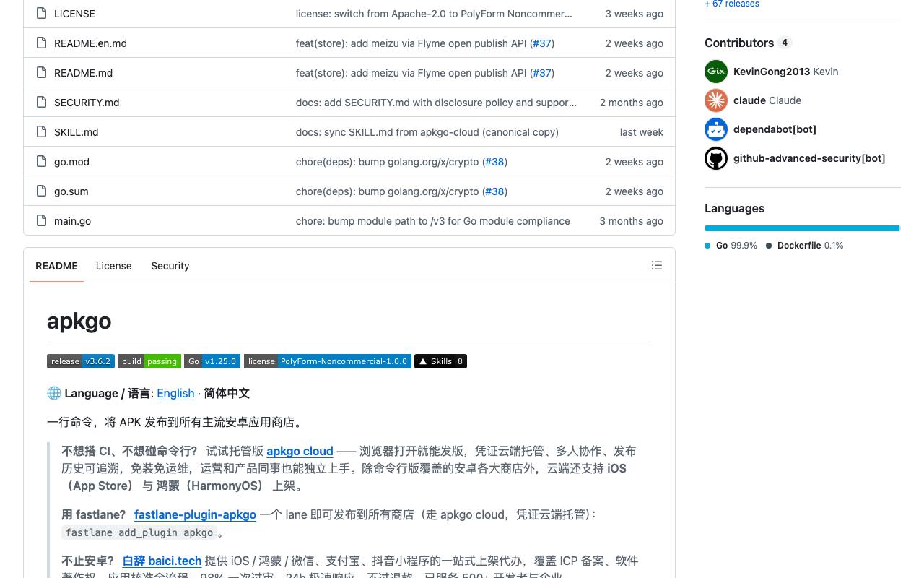Open the github-advanced-security[bot] profile link
The height and width of the screenshot is (578, 924).
click(x=809, y=158)
